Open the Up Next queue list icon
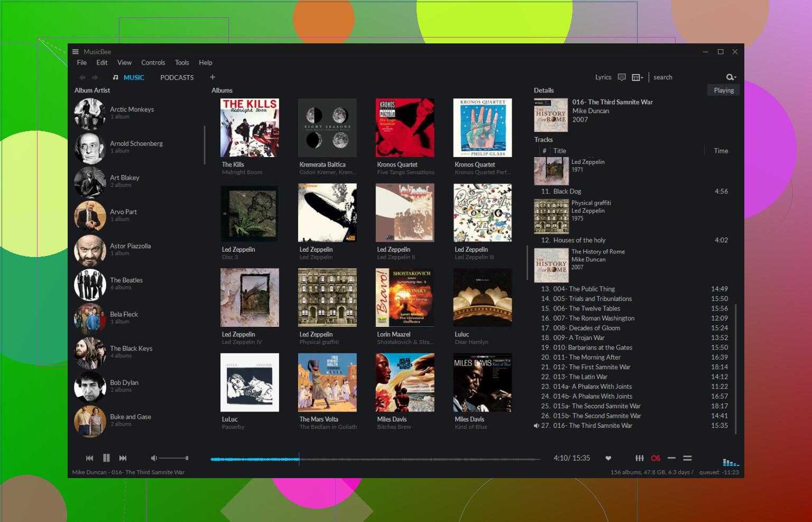 pos(687,458)
